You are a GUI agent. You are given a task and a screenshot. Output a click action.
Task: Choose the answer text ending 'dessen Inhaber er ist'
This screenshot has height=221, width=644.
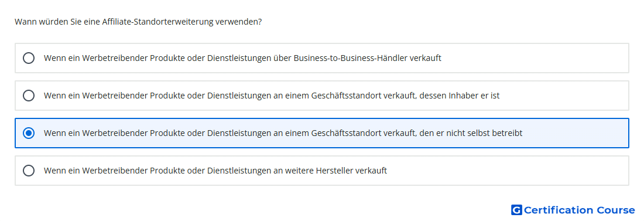pos(272,96)
